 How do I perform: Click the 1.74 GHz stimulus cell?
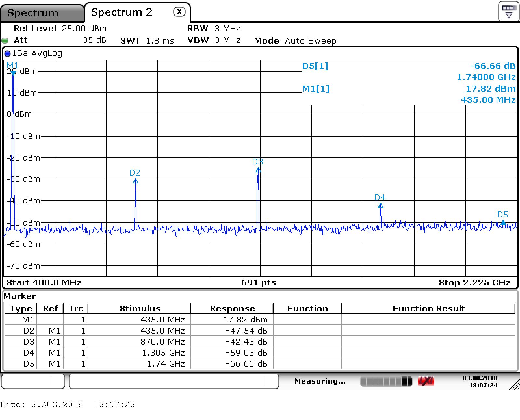coord(140,364)
